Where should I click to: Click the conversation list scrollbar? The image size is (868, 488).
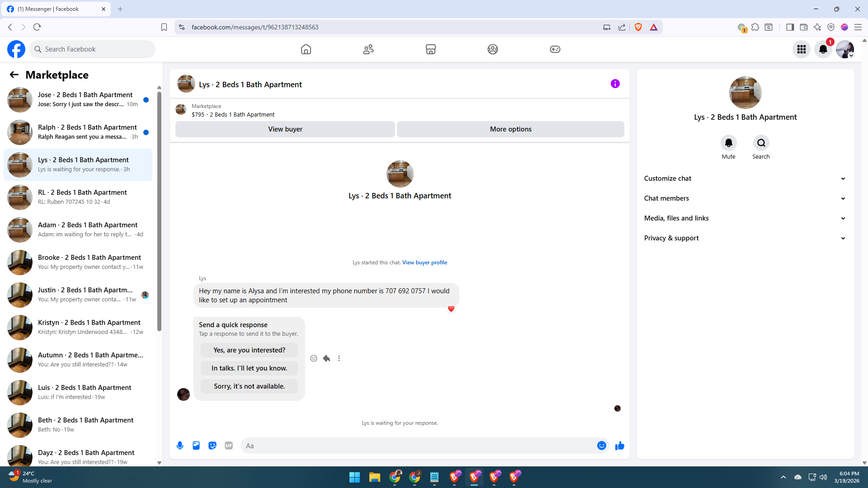pos(159,211)
